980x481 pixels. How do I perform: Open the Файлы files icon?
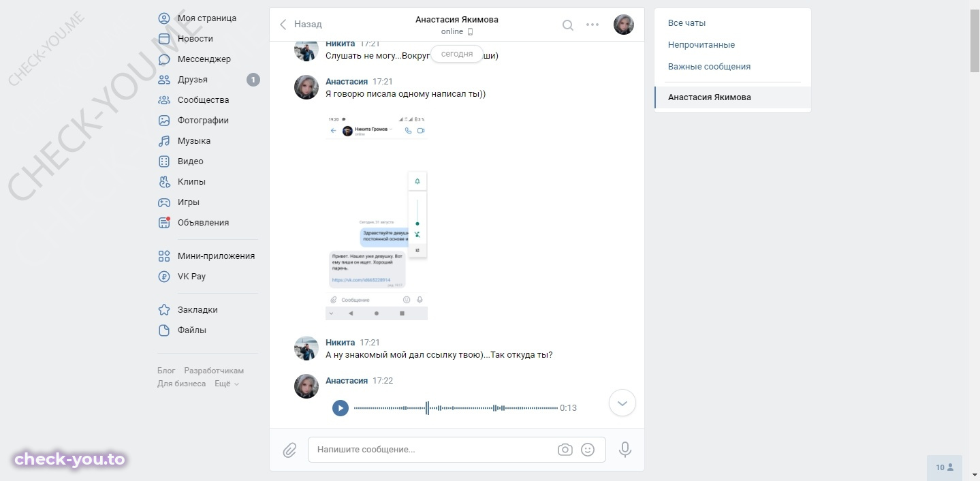(x=164, y=330)
